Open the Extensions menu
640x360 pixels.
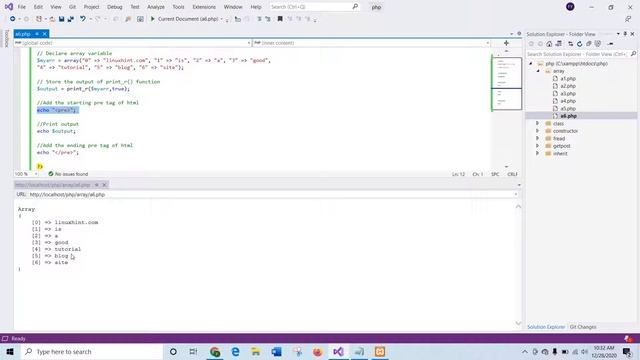pos(204,7)
